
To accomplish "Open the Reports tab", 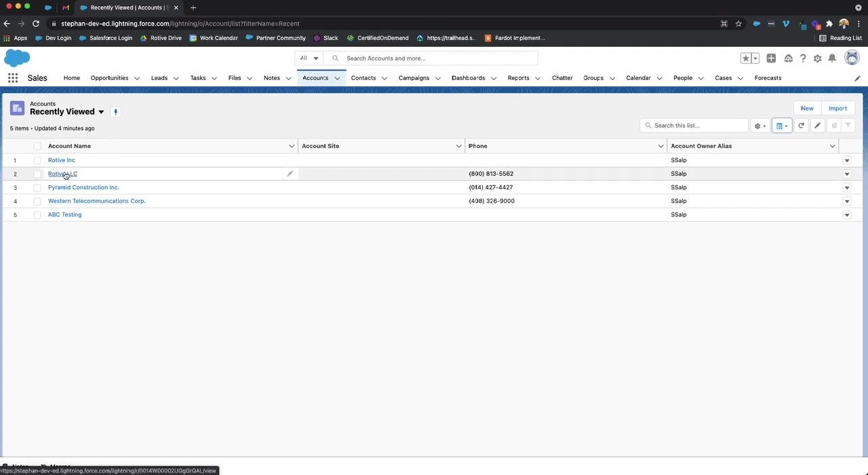I will pos(518,78).
